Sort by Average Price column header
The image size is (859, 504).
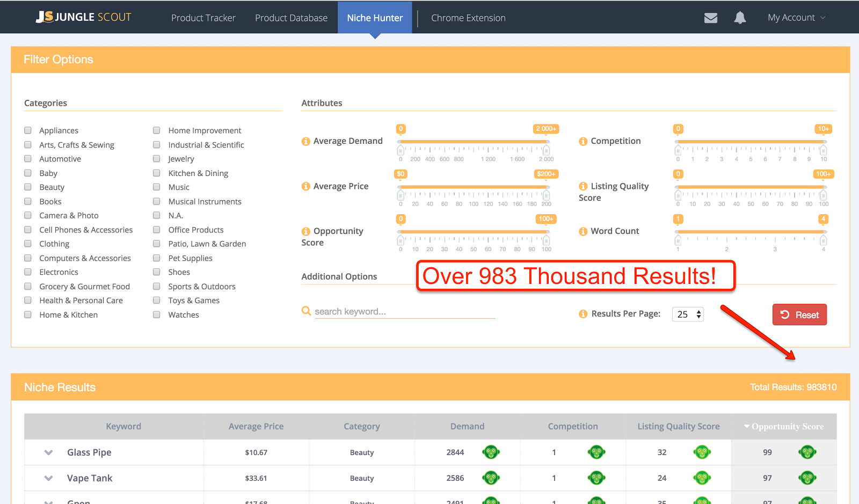(256, 426)
